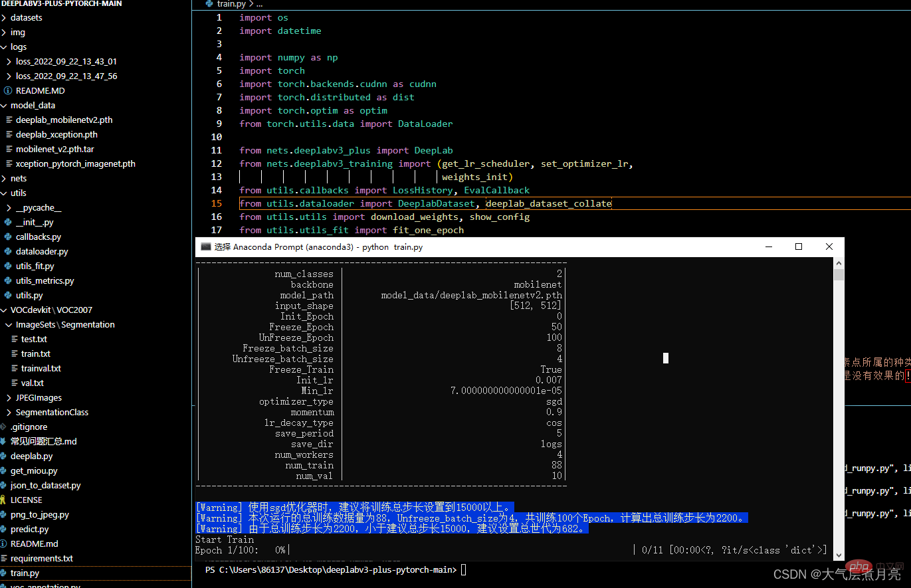Expand the datasets folder

tap(4, 18)
